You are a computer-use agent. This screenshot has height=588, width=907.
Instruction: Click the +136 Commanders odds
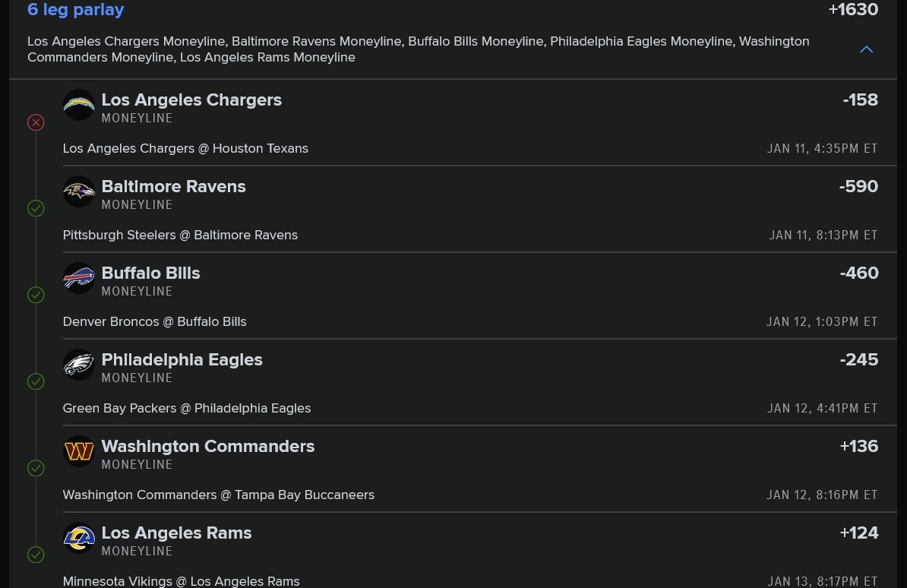(x=859, y=446)
